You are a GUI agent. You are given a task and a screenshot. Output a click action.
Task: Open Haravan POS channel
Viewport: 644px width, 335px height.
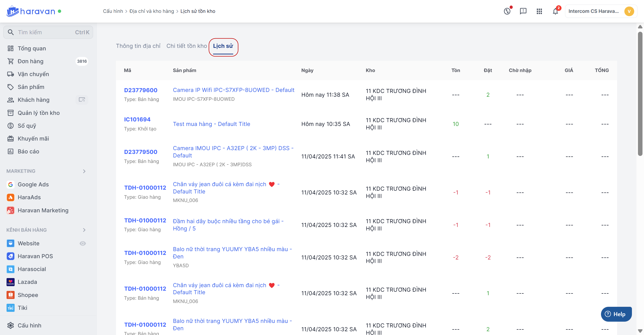pos(35,256)
